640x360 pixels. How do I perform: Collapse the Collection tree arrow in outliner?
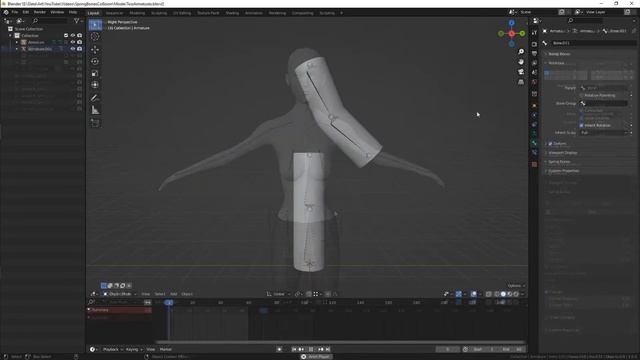[11, 36]
